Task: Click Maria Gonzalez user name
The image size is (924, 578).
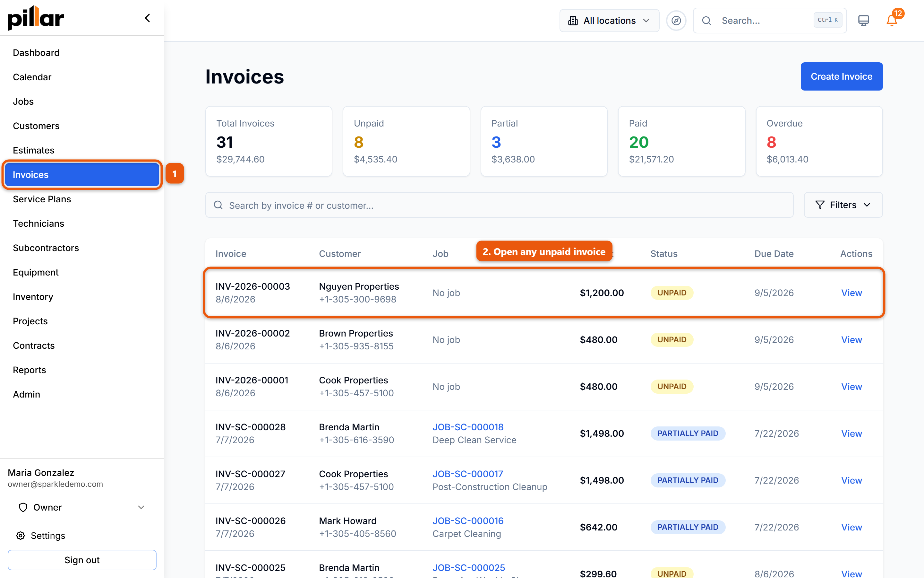Action: click(x=41, y=473)
